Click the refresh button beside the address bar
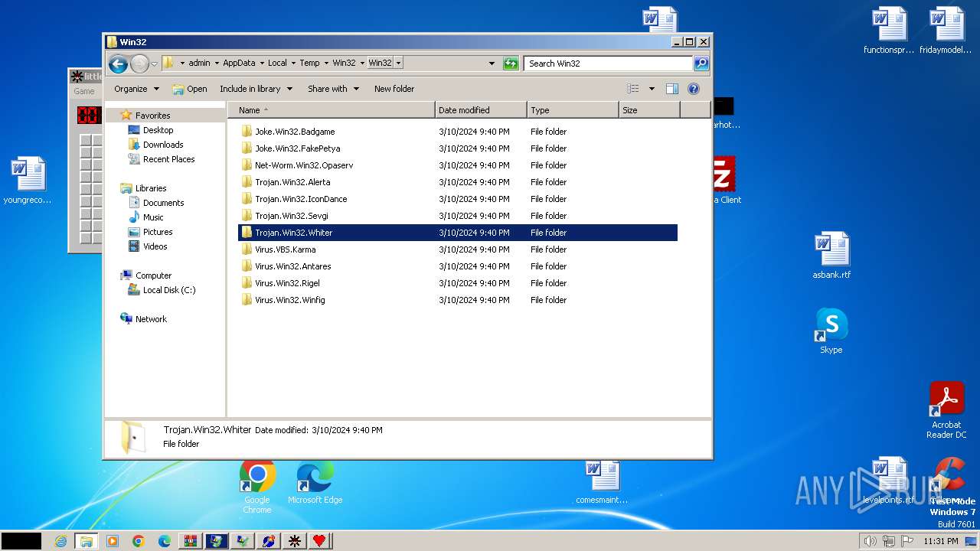 pyautogui.click(x=511, y=64)
